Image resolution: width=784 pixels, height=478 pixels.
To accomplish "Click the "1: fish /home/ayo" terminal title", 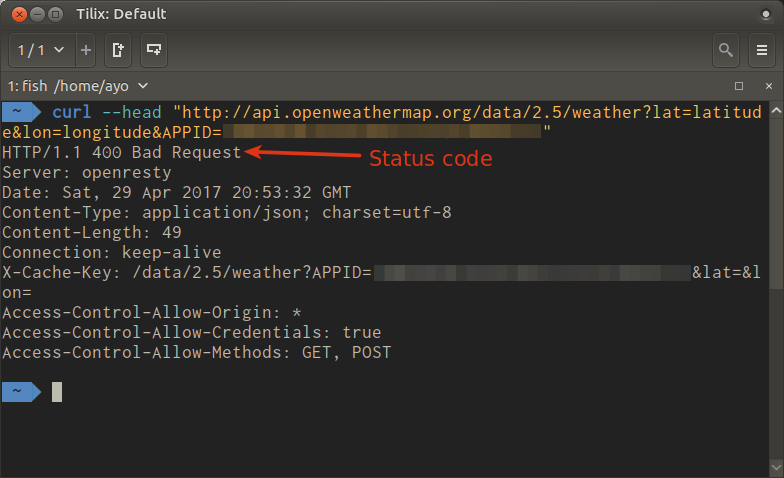I will (68, 86).
